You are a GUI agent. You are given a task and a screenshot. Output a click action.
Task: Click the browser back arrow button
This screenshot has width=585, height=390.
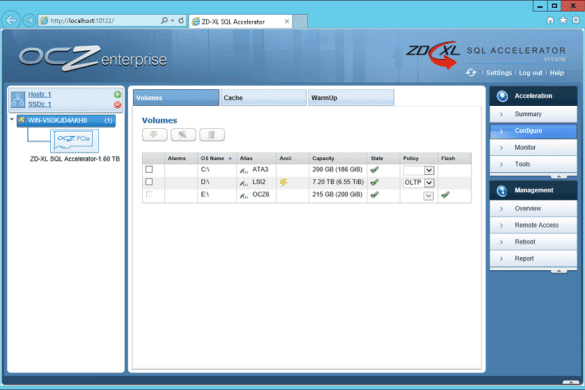(x=11, y=20)
